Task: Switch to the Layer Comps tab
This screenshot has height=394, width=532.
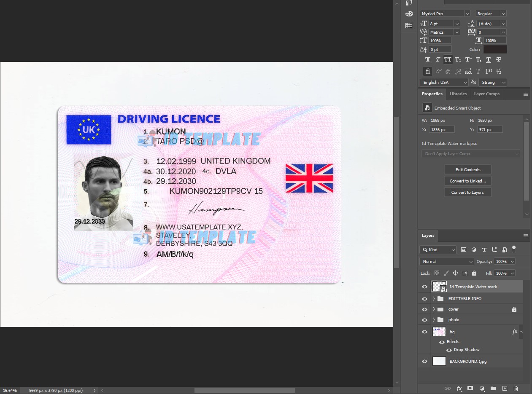Action: 486,94
